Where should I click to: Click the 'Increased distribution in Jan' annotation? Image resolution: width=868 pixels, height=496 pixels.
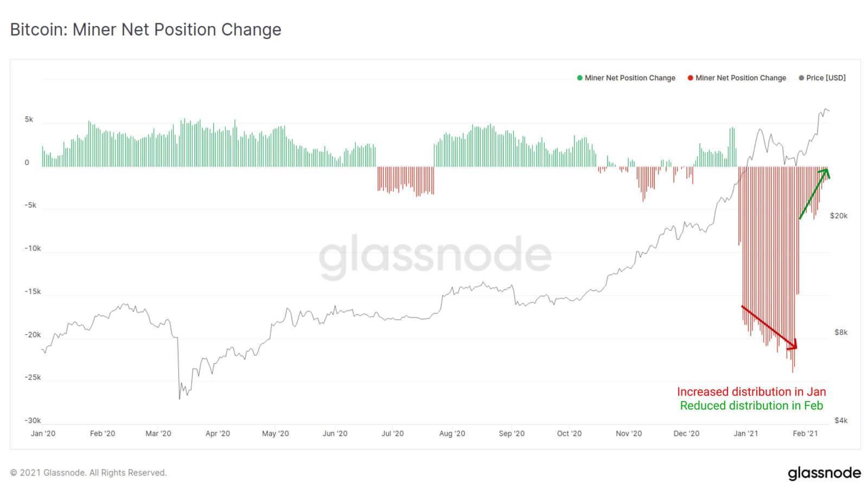[751, 392]
